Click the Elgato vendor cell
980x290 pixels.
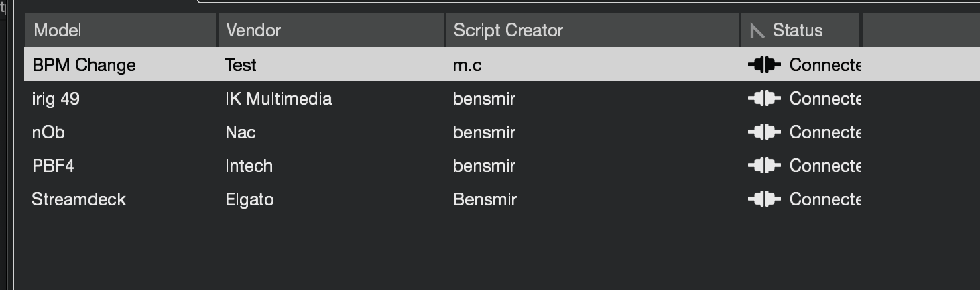point(249,199)
